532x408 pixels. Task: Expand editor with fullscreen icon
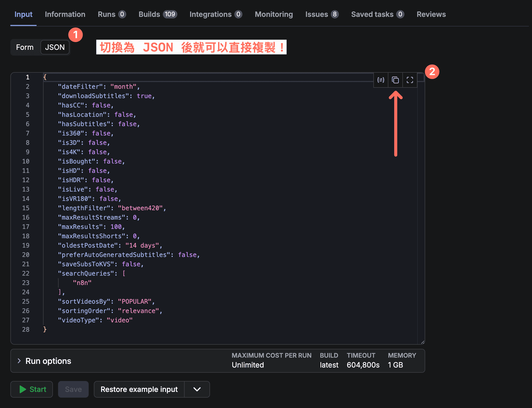pyautogui.click(x=410, y=80)
